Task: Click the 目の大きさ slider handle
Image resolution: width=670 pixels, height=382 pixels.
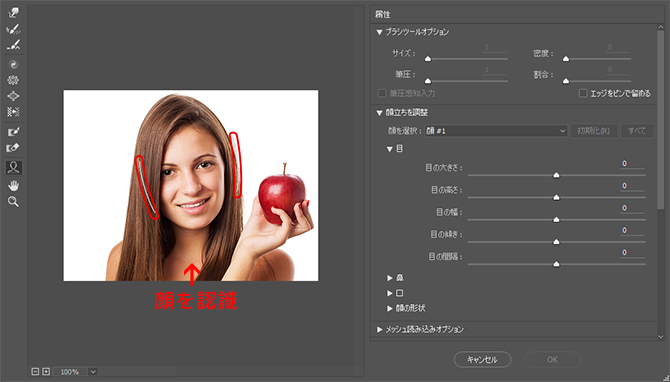Action: pos(556,175)
